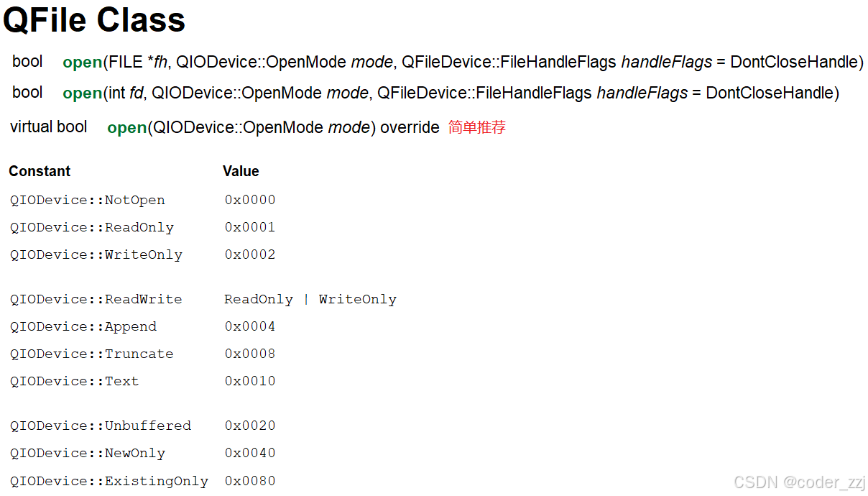868x496 pixels.
Task: Click the int fd row's DontCloseHandle default
Action: pos(770,93)
